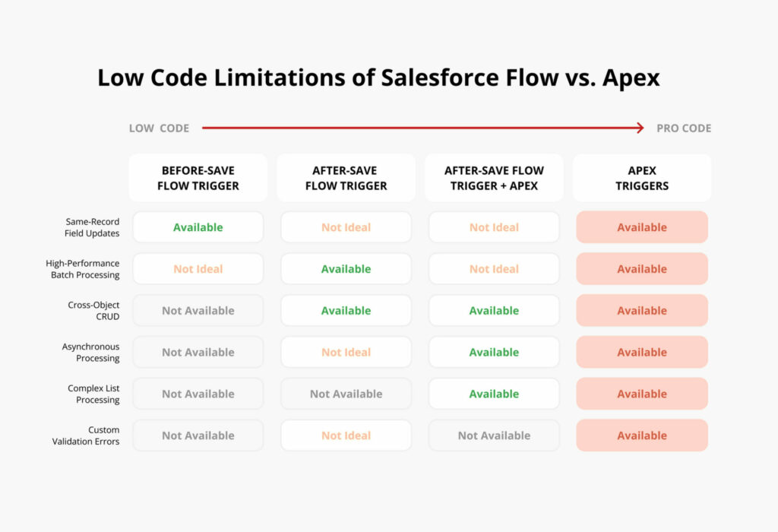Click the After-Save Flow Trigger + Apex header
The width and height of the screenshot is (778, 532).
494,178
